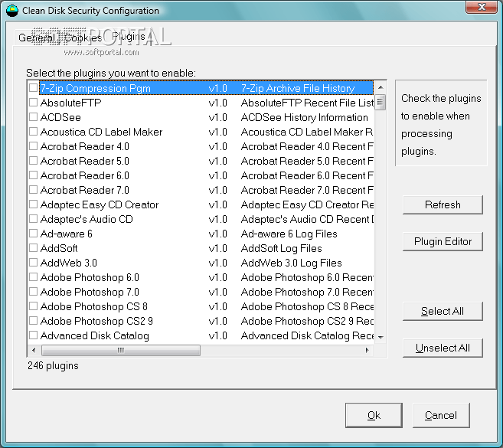Screen dimensions: 503x448
Task: Click the Refresh button
Action: point(443,204)
